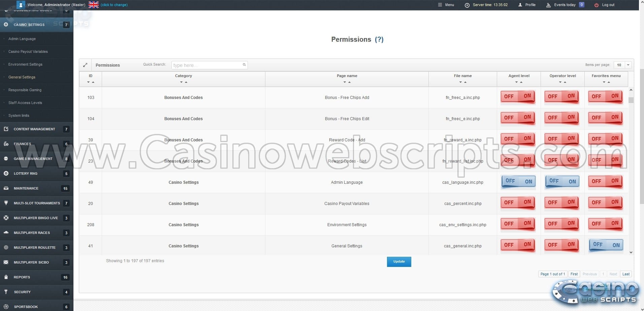
Task: Sort table by Operator level column
Action: [562, 79]
